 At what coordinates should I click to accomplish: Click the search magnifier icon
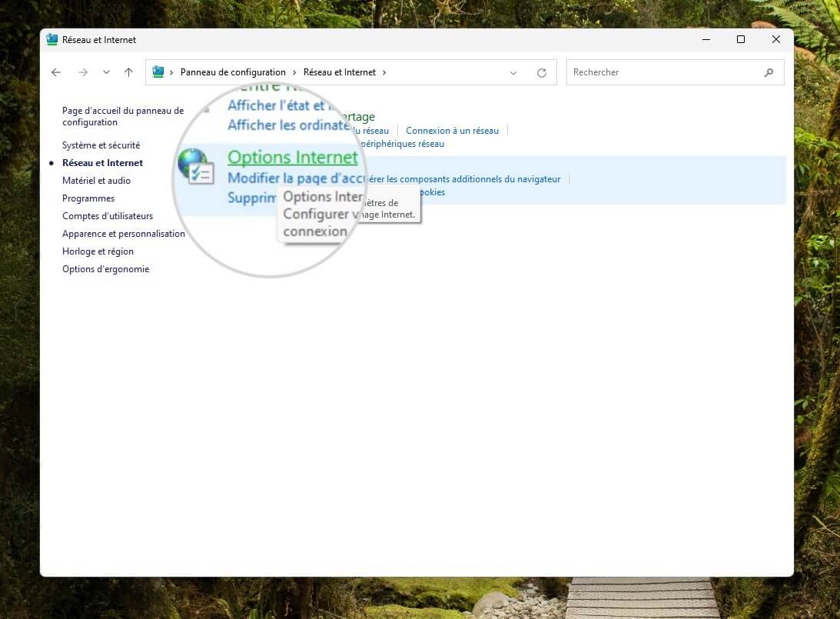coord(769,72)
